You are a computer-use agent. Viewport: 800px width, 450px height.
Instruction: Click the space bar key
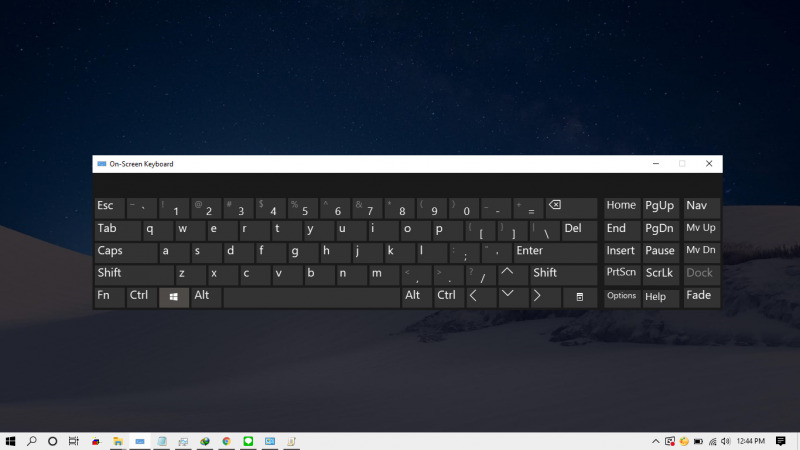tap(311, 297)
